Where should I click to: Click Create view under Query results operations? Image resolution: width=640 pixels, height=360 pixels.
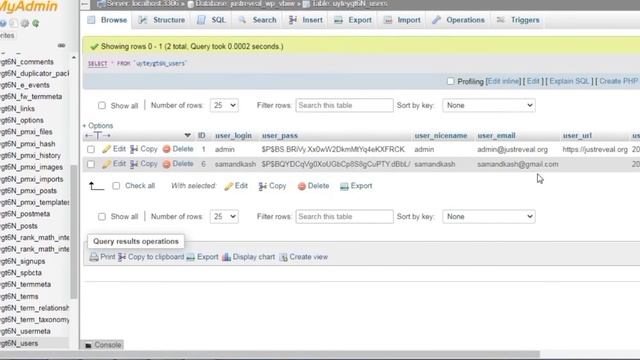point(304,257)
